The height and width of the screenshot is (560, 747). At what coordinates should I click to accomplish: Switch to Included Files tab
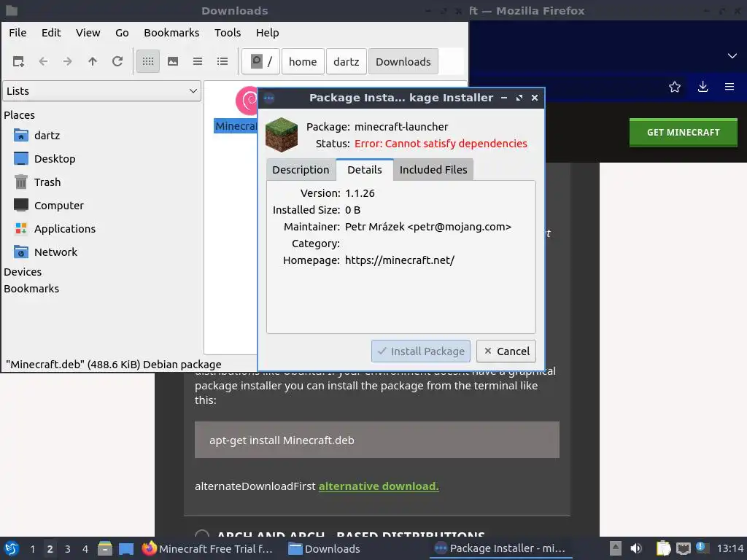click(433, 169)
